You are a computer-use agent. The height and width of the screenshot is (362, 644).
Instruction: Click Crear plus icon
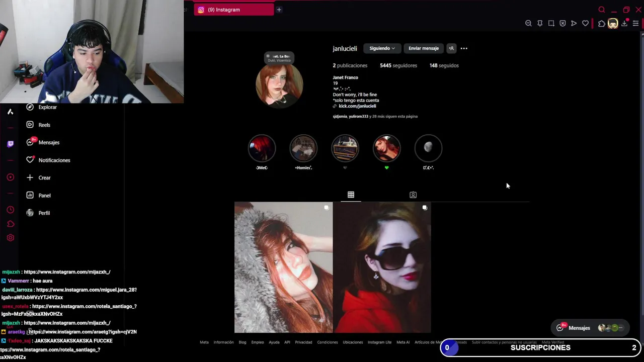[x=30, y=177]
